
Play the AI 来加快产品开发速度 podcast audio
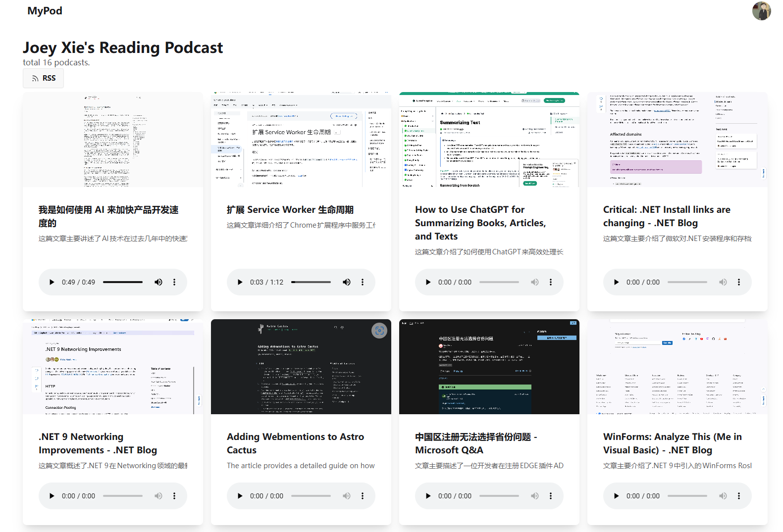[x=52, y=282]
